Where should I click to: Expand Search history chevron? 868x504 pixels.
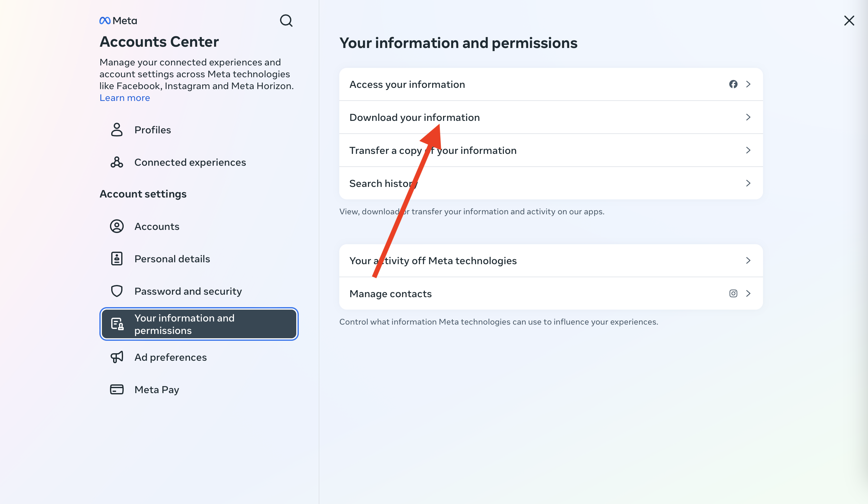tap(748, 183)
